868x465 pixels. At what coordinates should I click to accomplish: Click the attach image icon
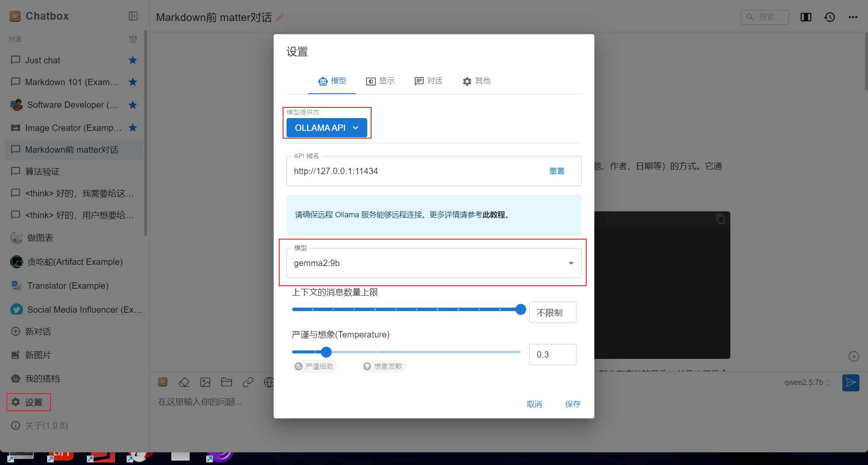(x=205, y=382)
